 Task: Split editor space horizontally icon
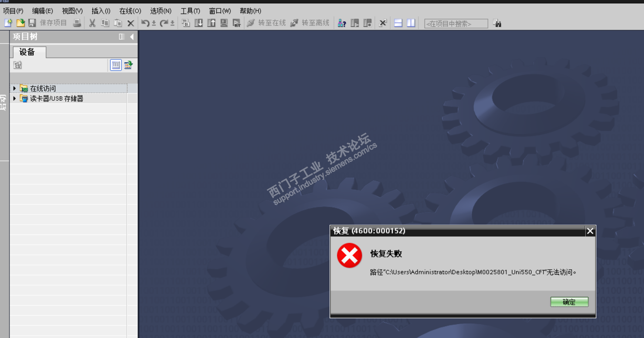click(x=398, y=23)
